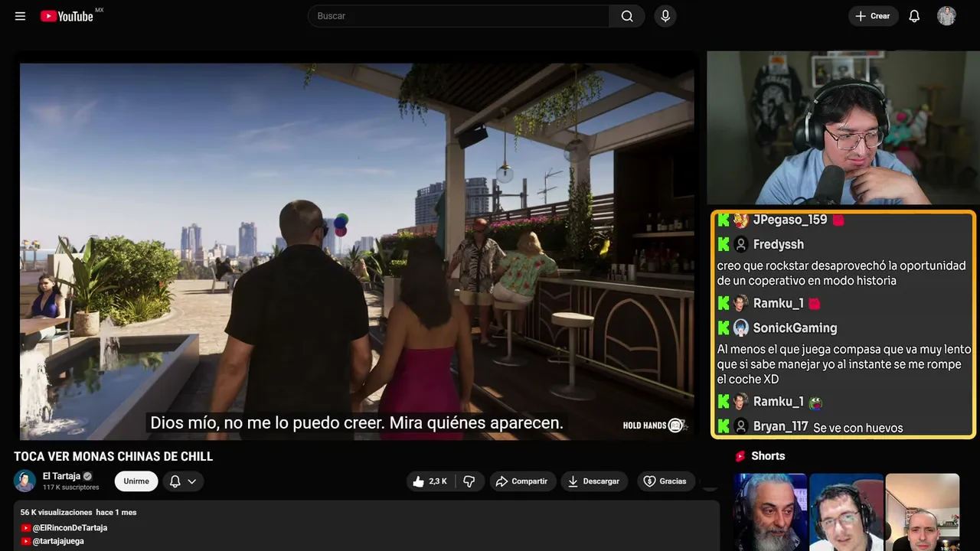The width and height of the screenshot is (980, 551).
Task: Open the account avatar menu
Action: (946, 16)
